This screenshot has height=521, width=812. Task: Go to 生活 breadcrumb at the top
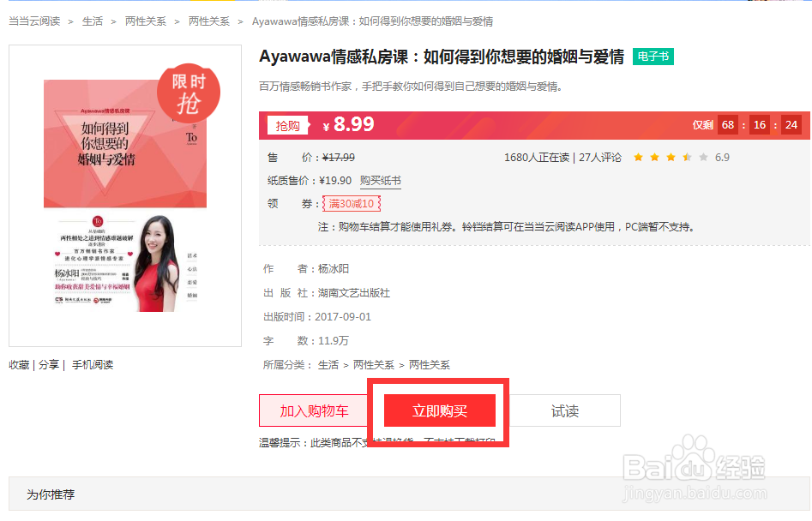point(93,21)
